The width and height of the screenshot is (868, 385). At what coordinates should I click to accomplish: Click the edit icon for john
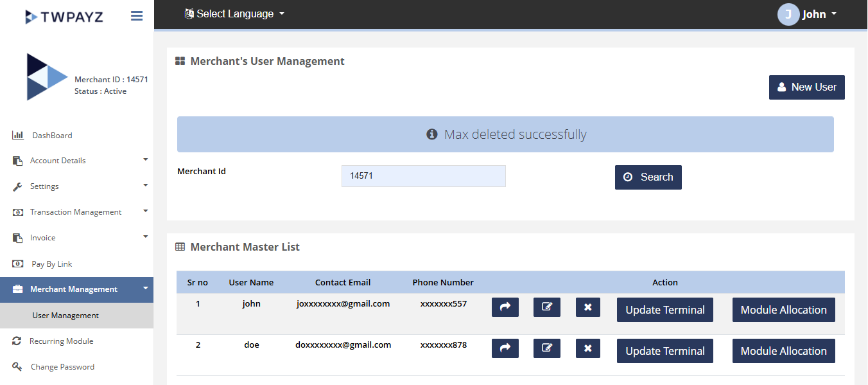pos(547,307)
